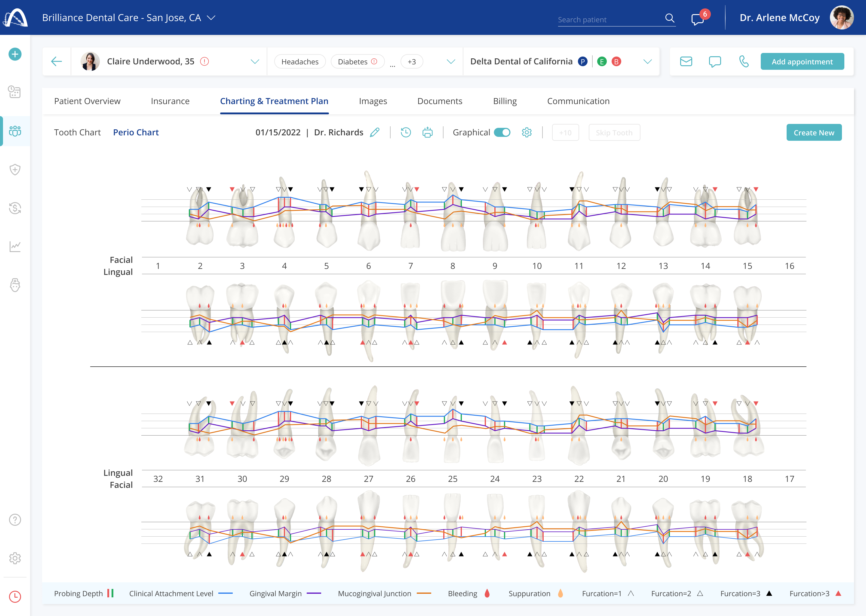Select lower tooth number 30
Screen dimensions: 866x616
click(242, 479)
